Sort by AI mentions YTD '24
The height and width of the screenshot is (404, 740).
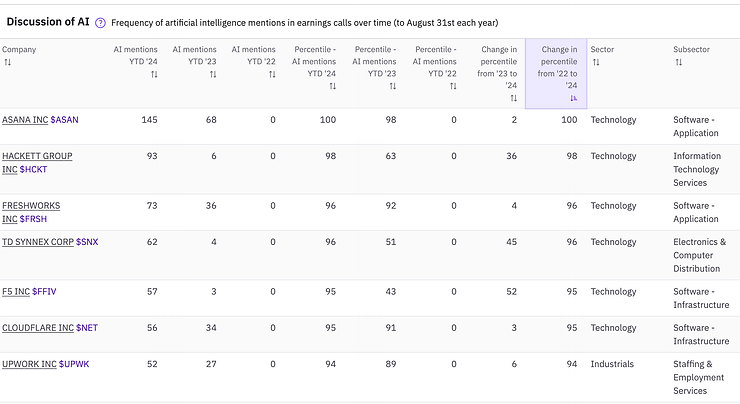[153, 74]
